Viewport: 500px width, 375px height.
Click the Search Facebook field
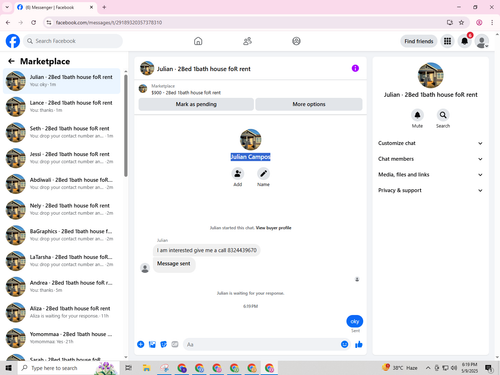(x=73, y=41)
